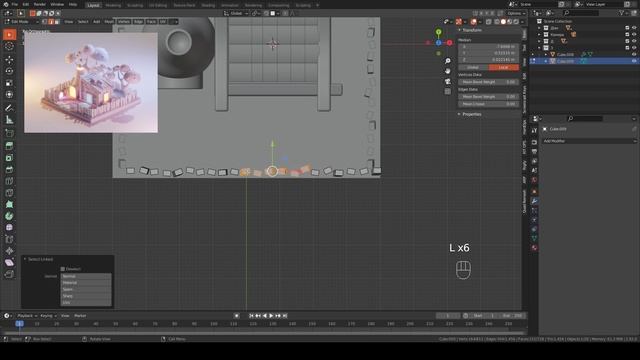This screenshot has height=360, width=640.
Task: Select the Scale tool
Action: tap(9, 83)
